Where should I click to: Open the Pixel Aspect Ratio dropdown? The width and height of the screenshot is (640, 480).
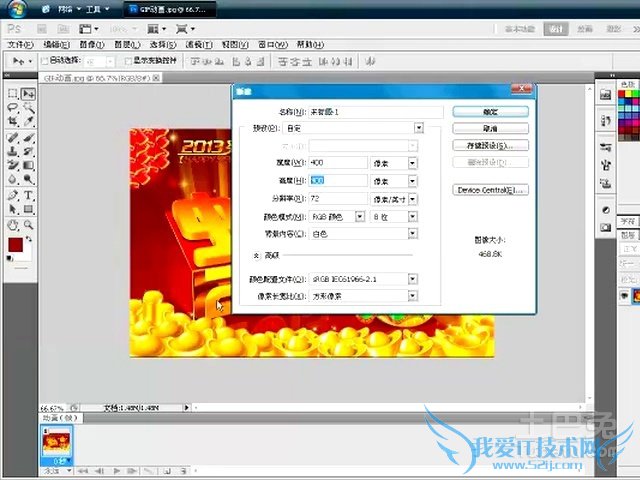click(x=413, y=296)
